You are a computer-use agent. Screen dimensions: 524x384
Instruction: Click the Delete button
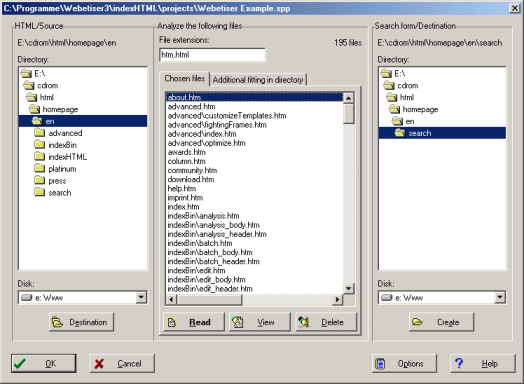326,322
